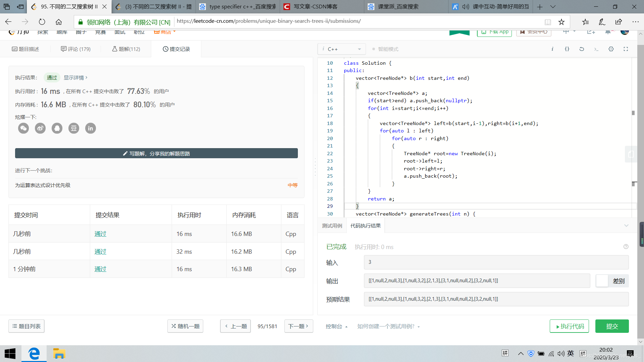644x362 pixels.
Task: Close the 不同的二叉搜索树 II tab
Action: click(x=105, y=7)
